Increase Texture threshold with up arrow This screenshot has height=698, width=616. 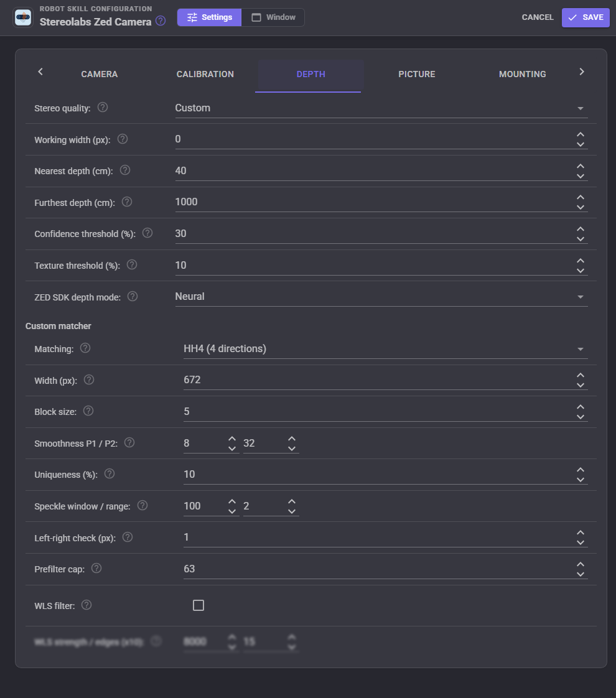[x=581, y=261]
